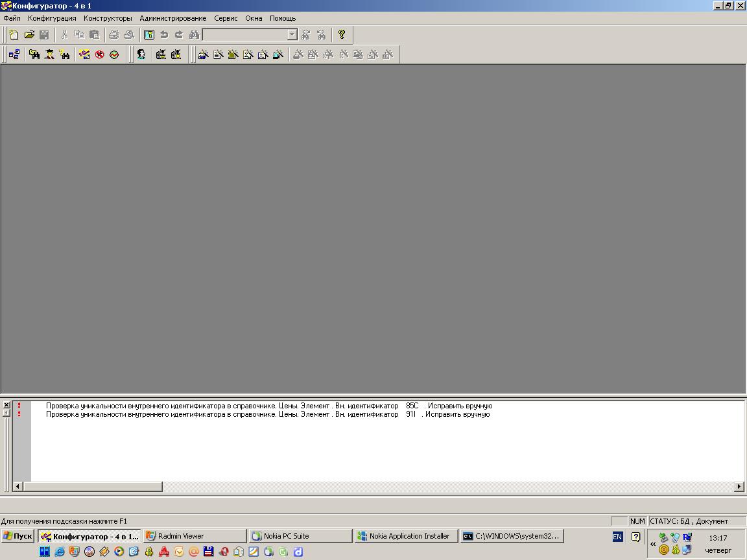Click the Пуск start button
Image resolution: width=747 pixels, height=560 pixels.
click(x=18, y=536)
